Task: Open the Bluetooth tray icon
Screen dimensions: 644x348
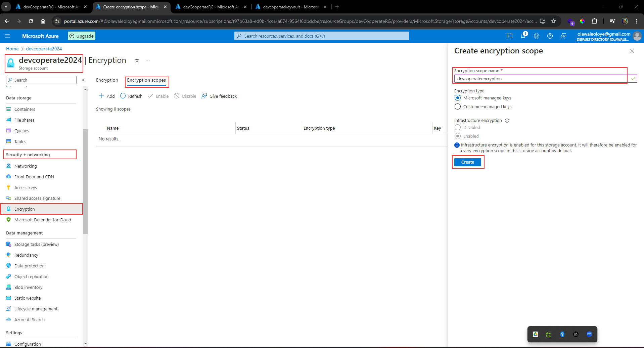Action: tap(562, 334)
